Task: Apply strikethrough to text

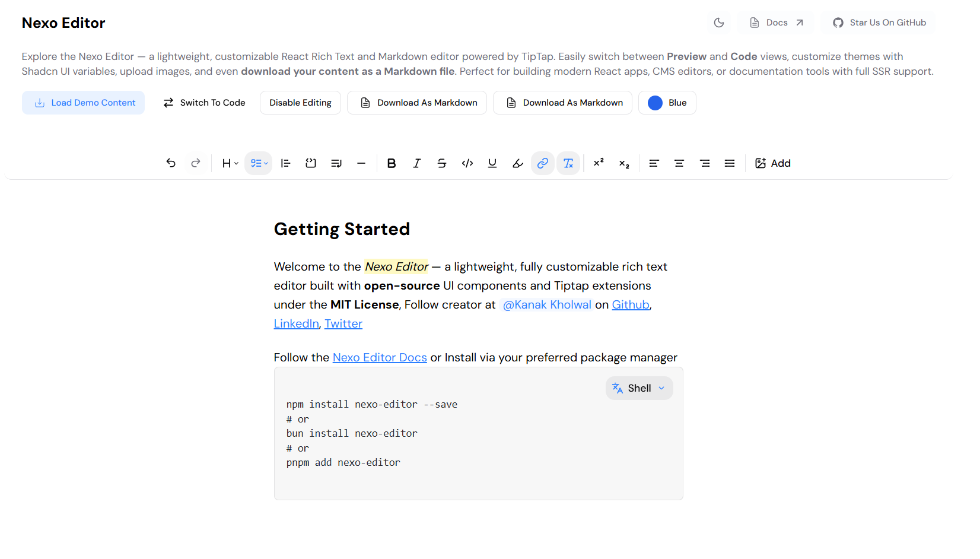Action: pos(442,163)
